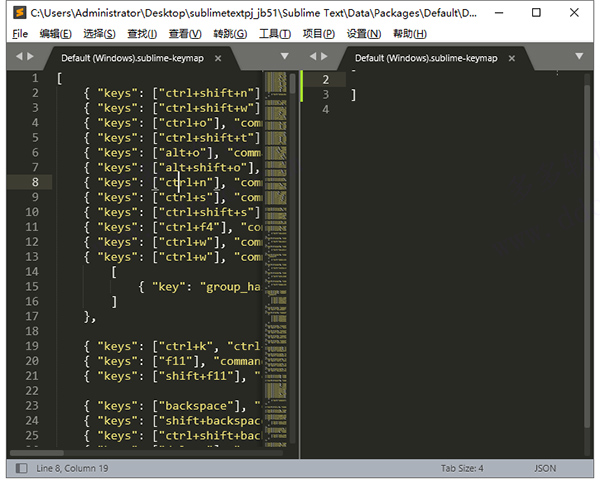Toggle the side bar icon in status bar
Screen dimensions: 600x484
(x=21, y=468)
